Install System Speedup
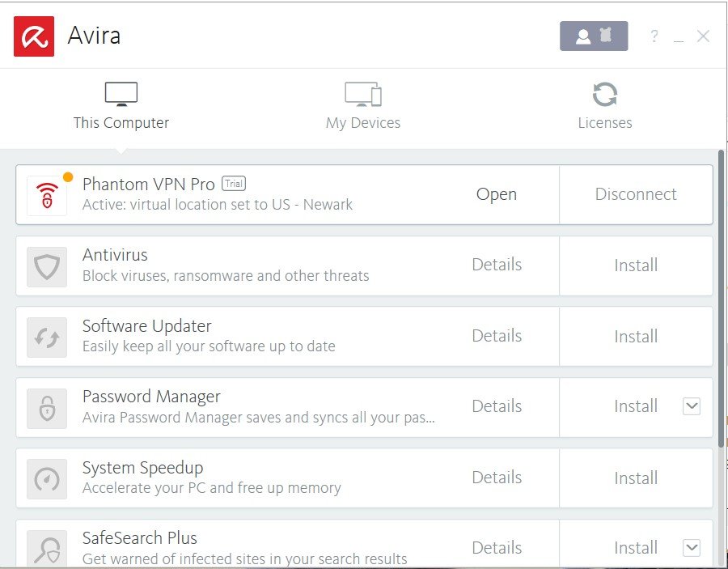The image size is (728, 569). pos(636,478)
